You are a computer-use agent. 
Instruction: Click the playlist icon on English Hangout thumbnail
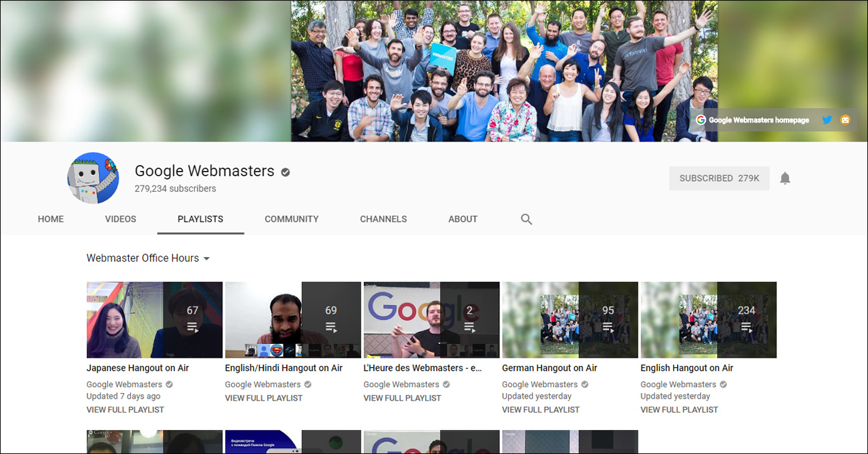click(x=746, y=327)
